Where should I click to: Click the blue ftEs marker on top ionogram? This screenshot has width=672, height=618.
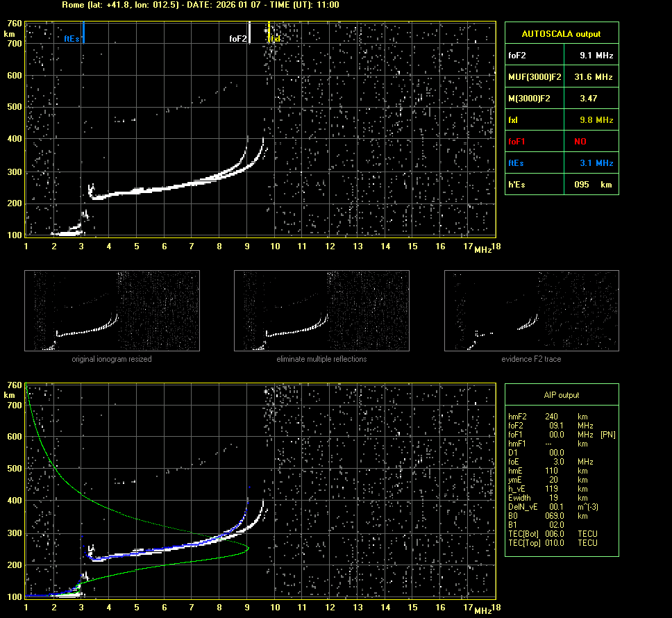point(83,33)
